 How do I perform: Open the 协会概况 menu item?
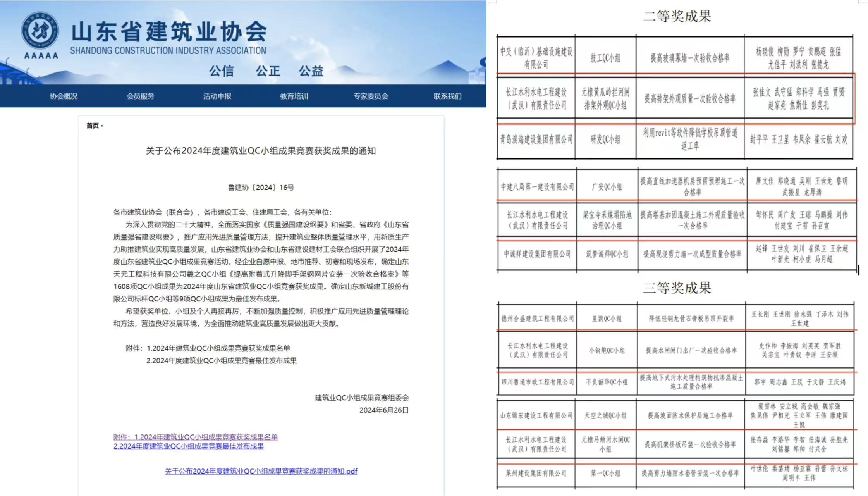tap(64, 96)
